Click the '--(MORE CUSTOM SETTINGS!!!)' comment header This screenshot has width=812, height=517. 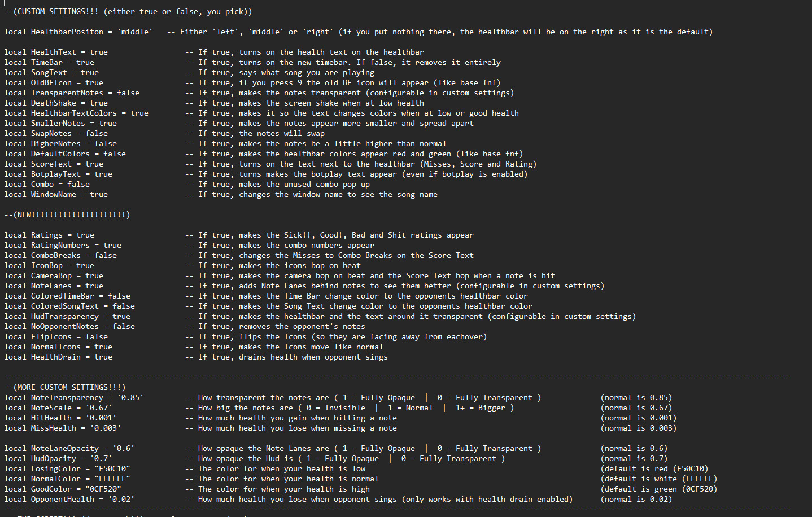coord(65,388)
